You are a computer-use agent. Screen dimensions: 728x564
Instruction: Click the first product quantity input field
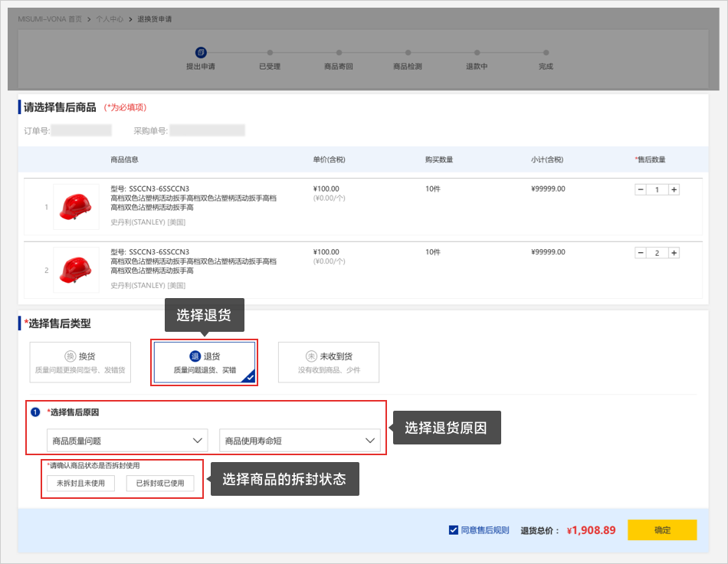657,189
